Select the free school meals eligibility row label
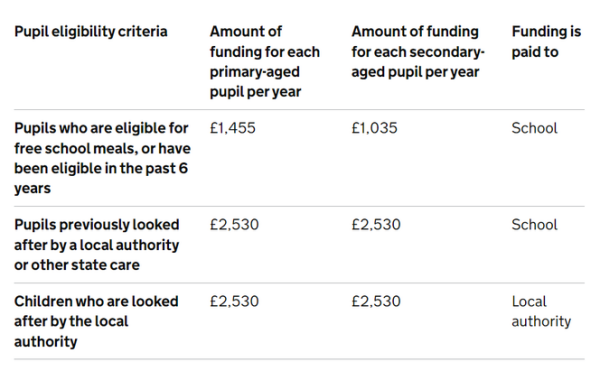Image resolution: width=600 pixels, height=371 pixels. tap(102, 158)
